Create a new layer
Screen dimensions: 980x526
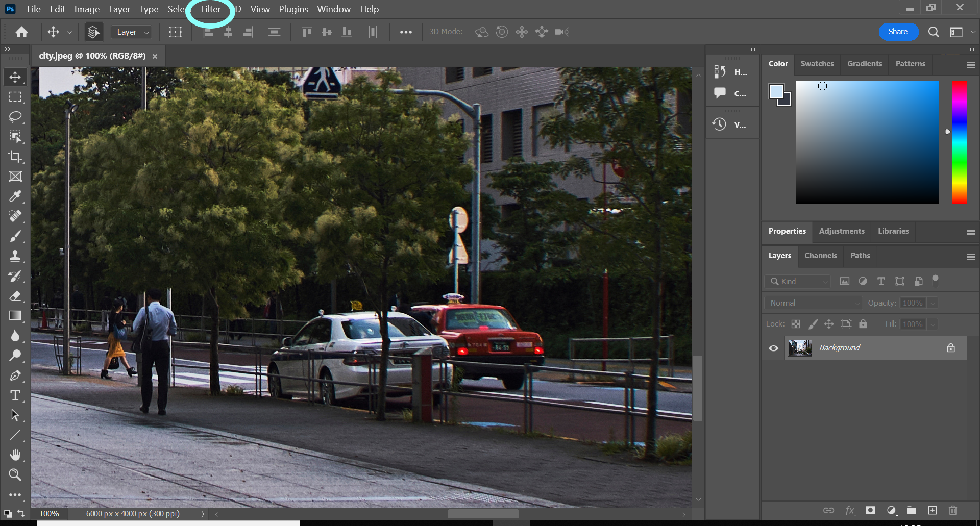(x=933, y=510)
